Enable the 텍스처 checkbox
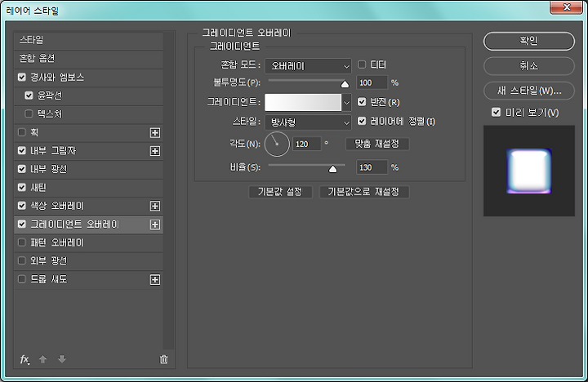 pos(29,114)
